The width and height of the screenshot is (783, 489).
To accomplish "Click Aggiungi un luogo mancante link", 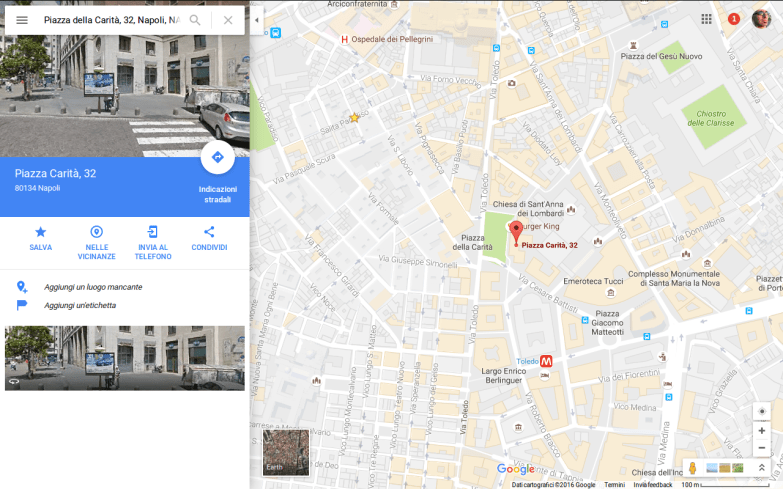I will 93,287.
